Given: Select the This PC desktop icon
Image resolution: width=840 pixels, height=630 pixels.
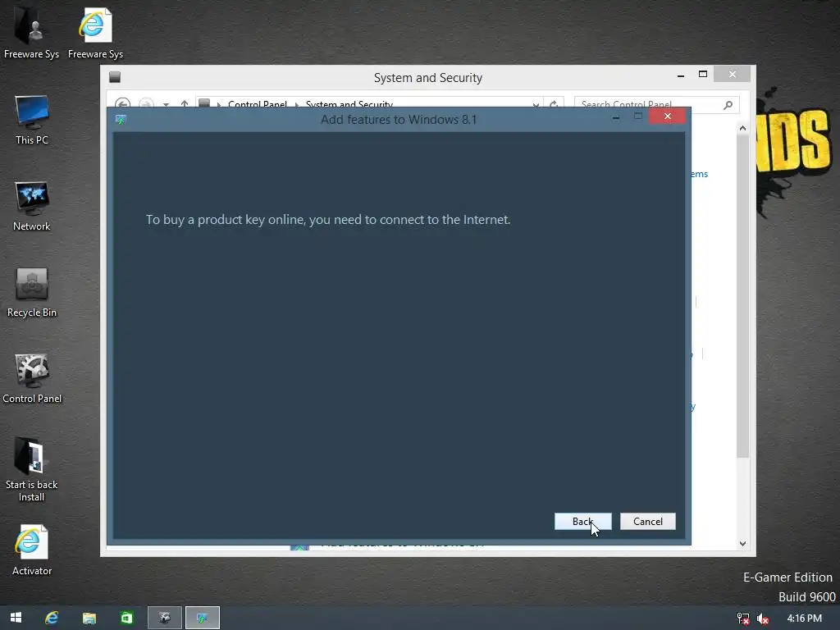Looking at the screenshot, I should pyautogui.click(x=32, y=120).
